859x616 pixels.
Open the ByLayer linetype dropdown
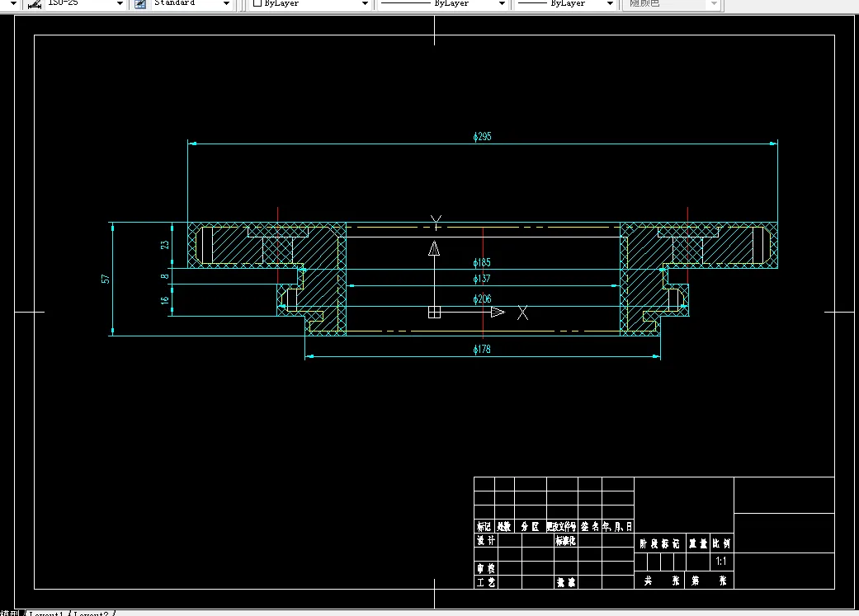click(x=501, y=4)
